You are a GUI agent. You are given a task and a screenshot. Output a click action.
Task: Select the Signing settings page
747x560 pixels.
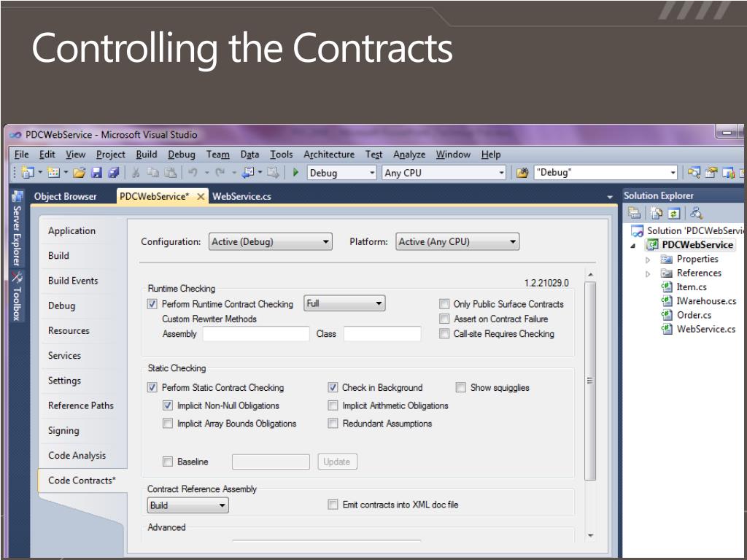pyautogui.click(x=63, y=430)
